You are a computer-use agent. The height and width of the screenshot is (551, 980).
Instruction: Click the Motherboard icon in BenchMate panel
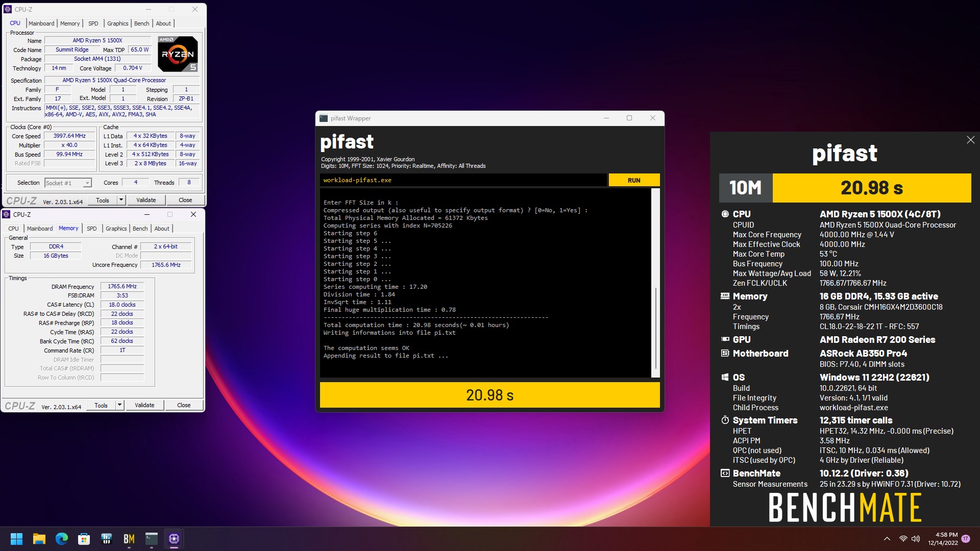[725, 353]
